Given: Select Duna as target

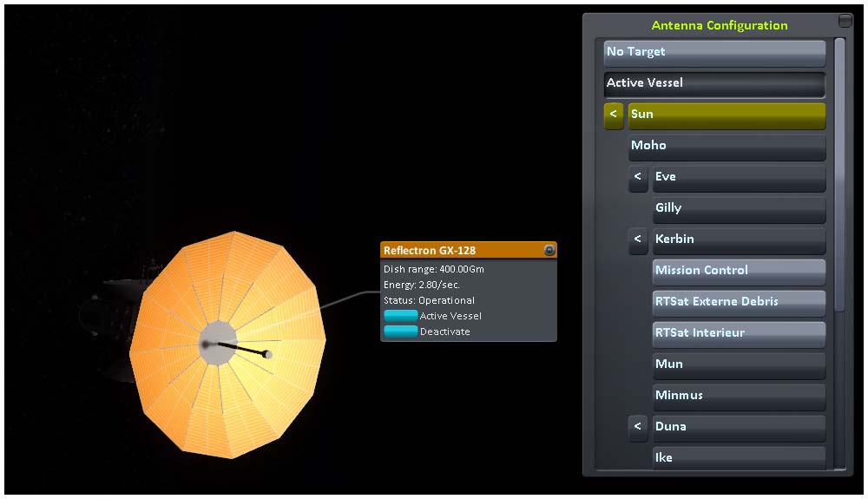Looking at the screenshot, I should point(739,428).
